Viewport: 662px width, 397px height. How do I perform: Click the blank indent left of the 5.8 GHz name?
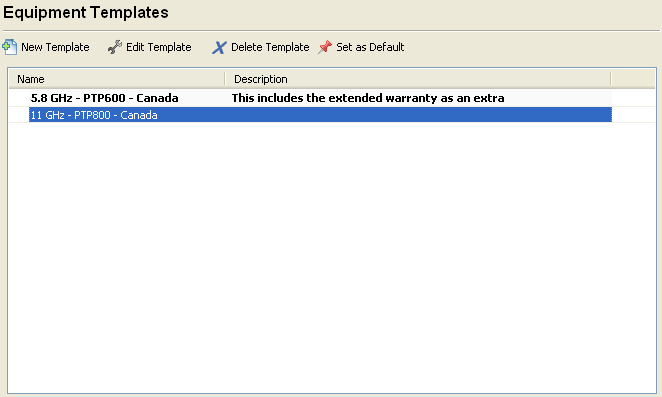click(19, 98)
